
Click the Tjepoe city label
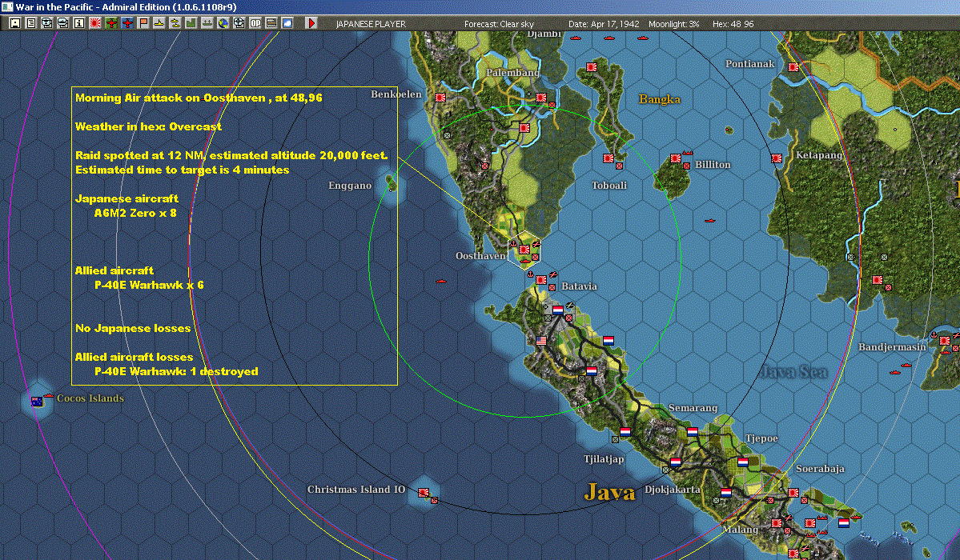(x=761, y=439)
